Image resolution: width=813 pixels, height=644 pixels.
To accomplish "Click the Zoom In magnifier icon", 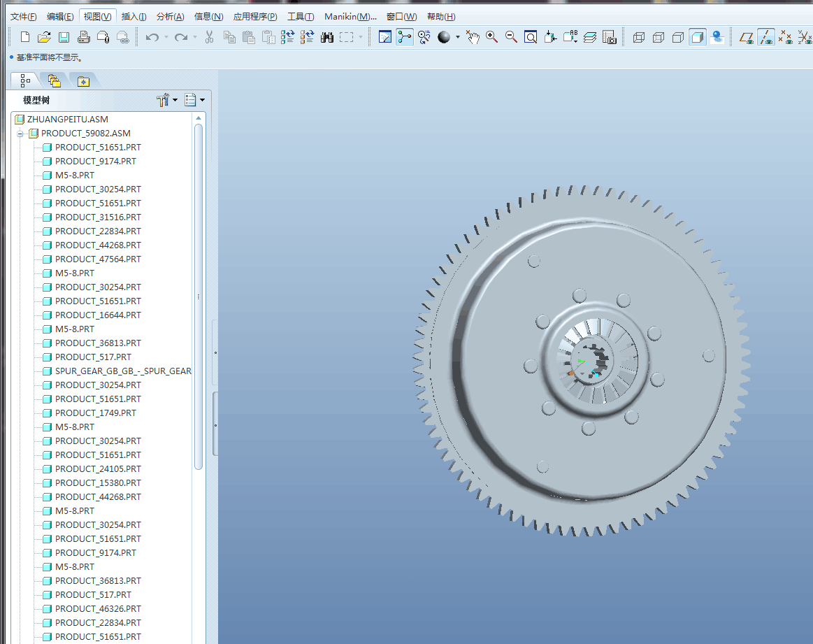I will click(492, 37).
